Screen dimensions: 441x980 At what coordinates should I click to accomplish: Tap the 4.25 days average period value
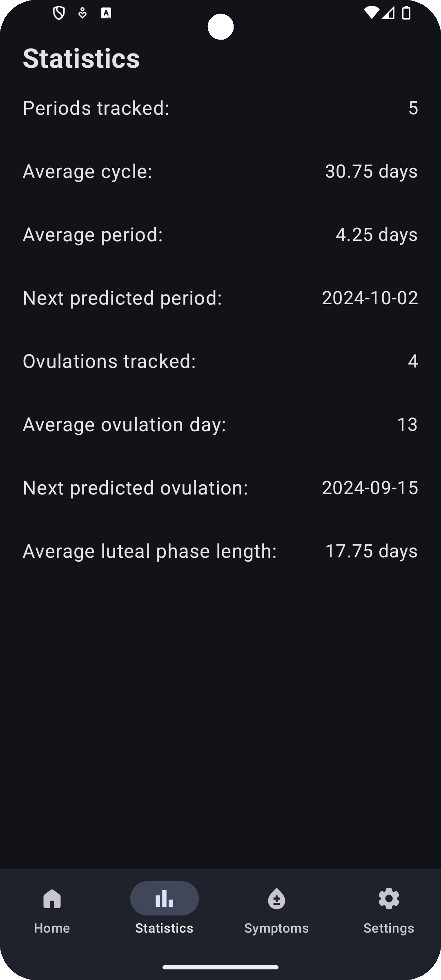376,235
